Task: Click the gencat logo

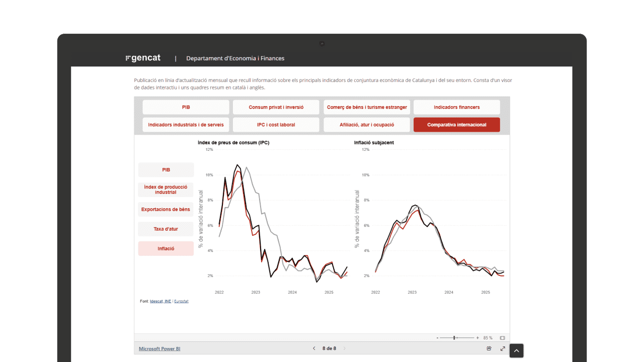Action: click(143, 58)
